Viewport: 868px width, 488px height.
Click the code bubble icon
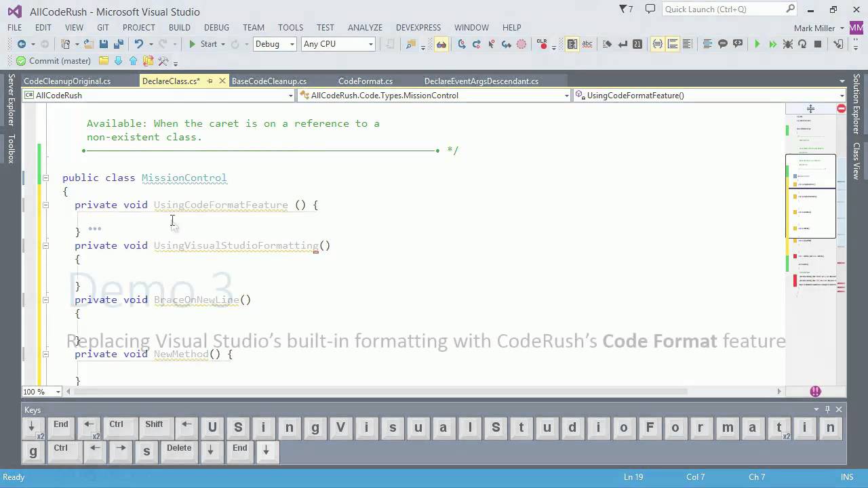click(x=737, y=44)
